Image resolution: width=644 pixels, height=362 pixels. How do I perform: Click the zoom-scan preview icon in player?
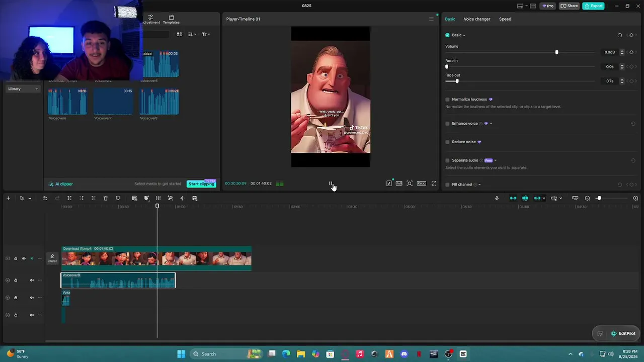[x=410, y=184]
